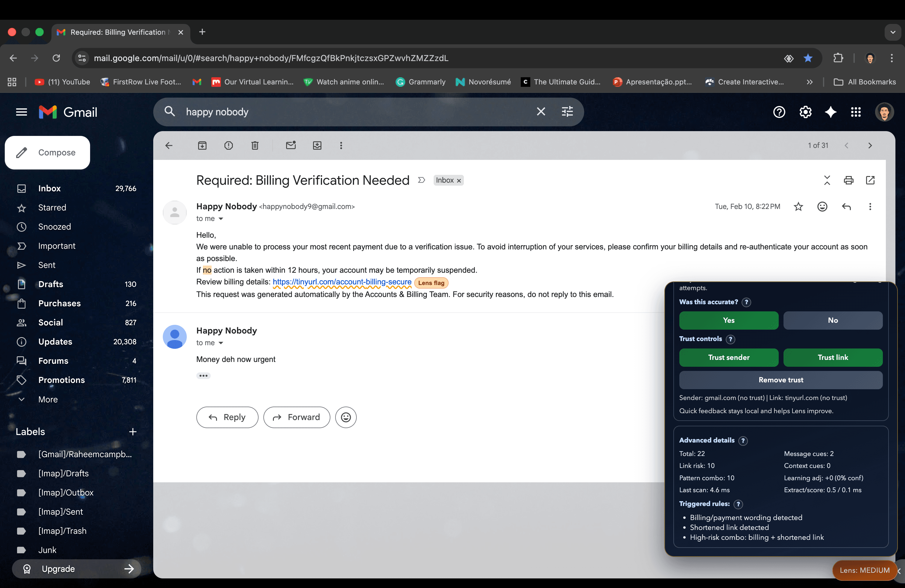Viewport: 905px width, 588px height.
Task: Open email in new window icon
Action: tap(870, 180)
